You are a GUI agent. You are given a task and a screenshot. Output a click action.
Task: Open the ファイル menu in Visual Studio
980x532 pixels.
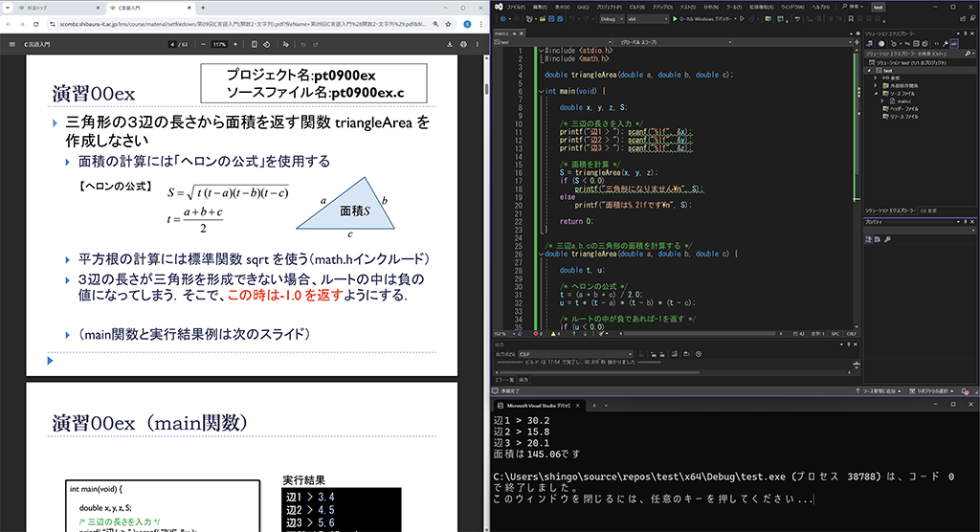point(516,7)
